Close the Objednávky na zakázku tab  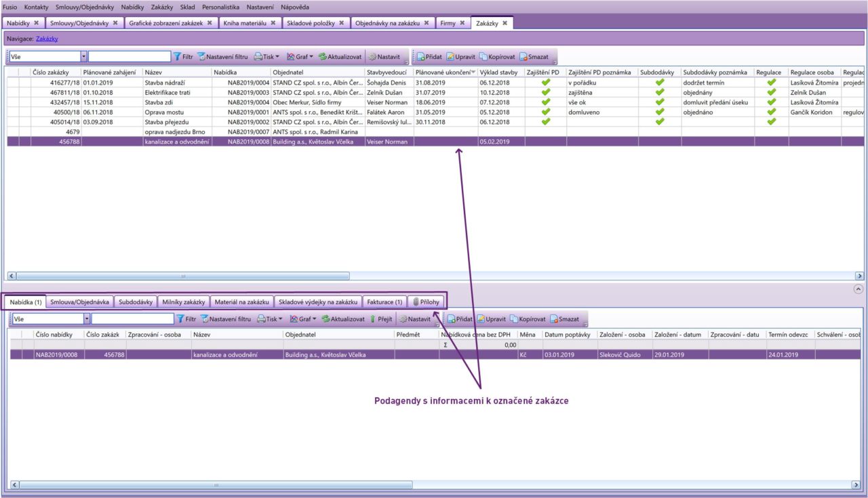pyautogui.click(x=426, y=23)
